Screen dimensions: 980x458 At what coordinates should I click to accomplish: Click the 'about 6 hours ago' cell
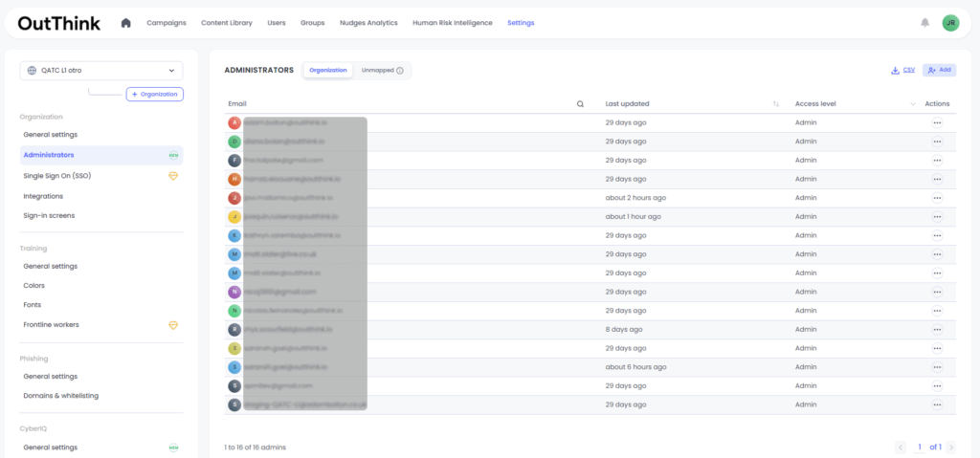pos(635,367)
